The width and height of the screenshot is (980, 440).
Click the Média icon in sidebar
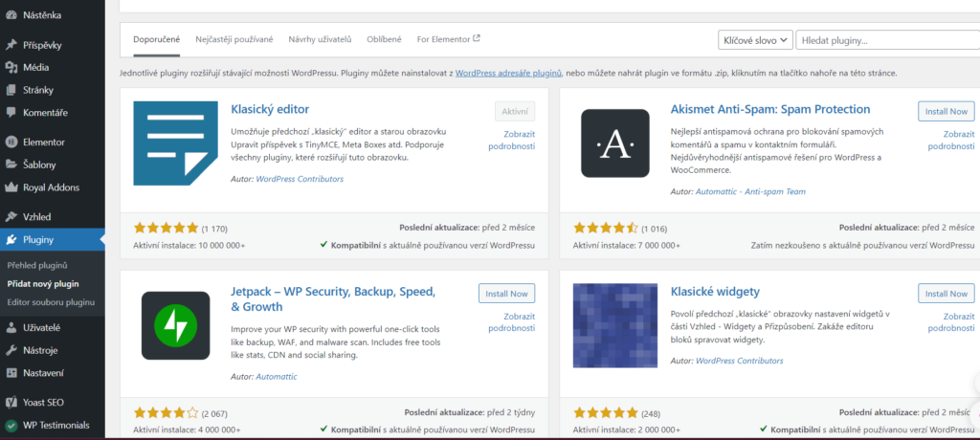11,68
